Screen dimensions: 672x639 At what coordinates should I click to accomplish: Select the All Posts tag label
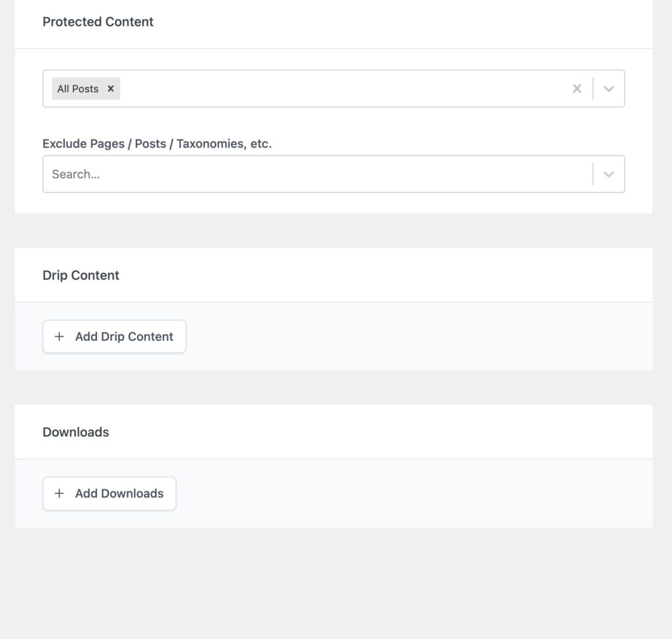coord(78,89)
